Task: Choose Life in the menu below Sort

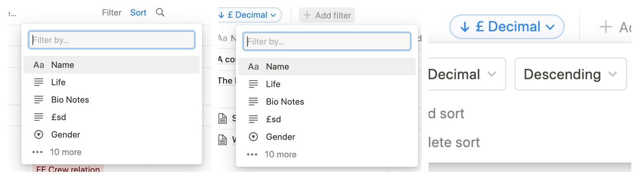Action: (x=58, y=82)
